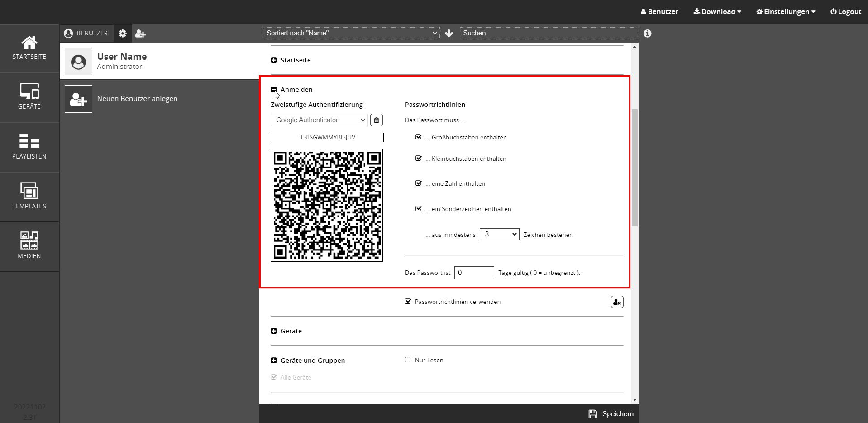Open the Playlisten sidebar icon
Screen dimensions: 868x423
tap(29, 146)
